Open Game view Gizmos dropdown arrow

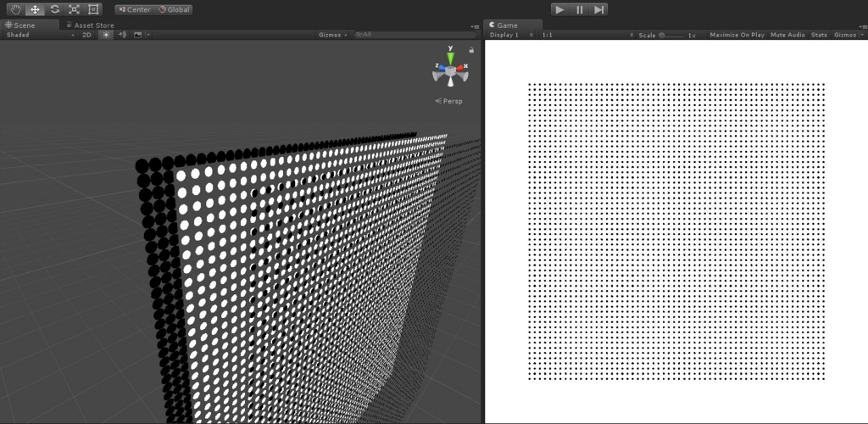[862, 35]
